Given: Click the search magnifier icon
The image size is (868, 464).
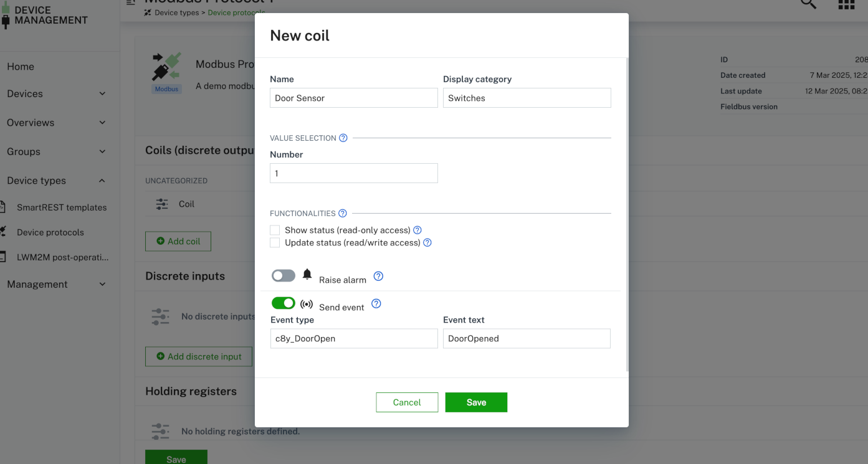Looking at the screenshot, I should click(808, 4).
